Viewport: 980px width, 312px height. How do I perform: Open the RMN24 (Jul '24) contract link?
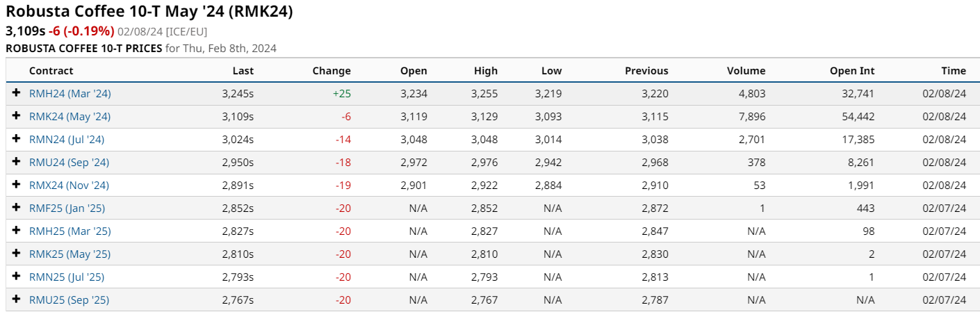[x=67, y=140]
